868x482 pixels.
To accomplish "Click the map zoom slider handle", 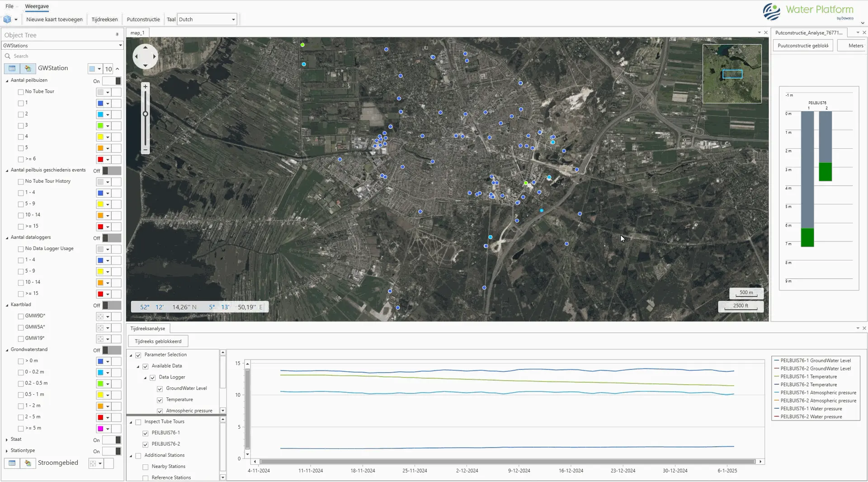I will pyautogui.click(x=145, y=114).
